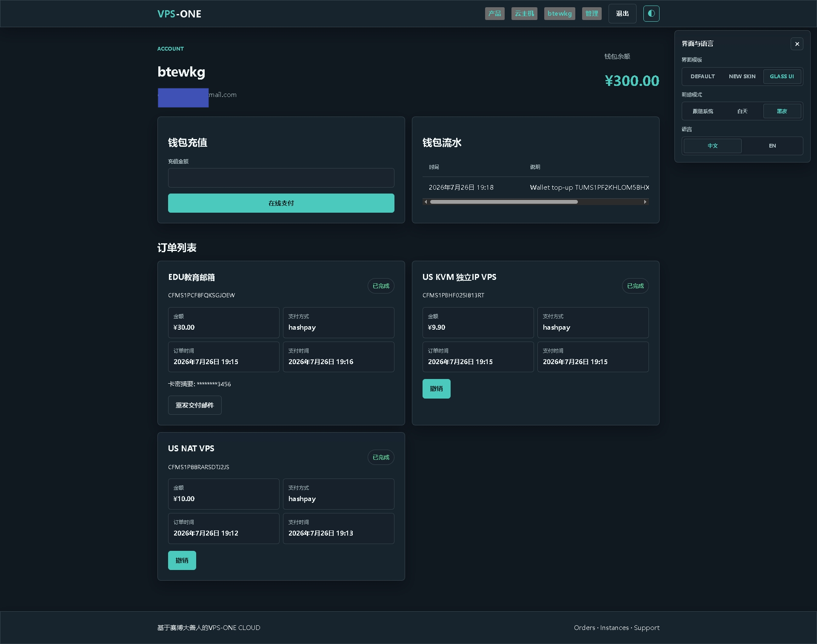Click order ID CFMS1PBHF025I813RT

point(453,295)
